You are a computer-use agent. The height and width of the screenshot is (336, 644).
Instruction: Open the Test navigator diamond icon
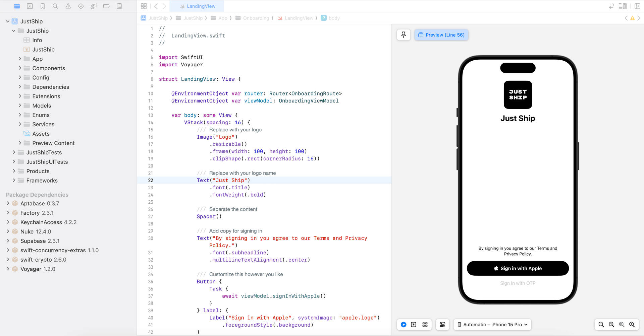81,6
